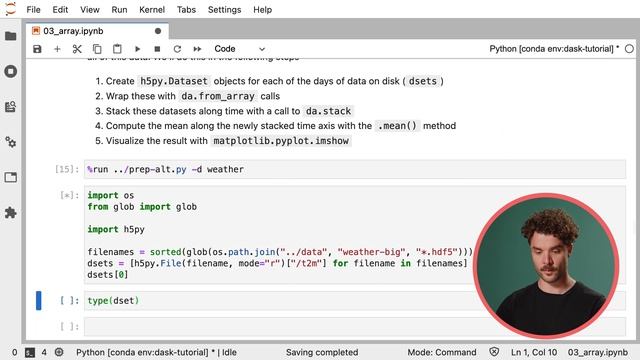
Task: Click the kernel status circle indicator
Action: tap(629, 49)
